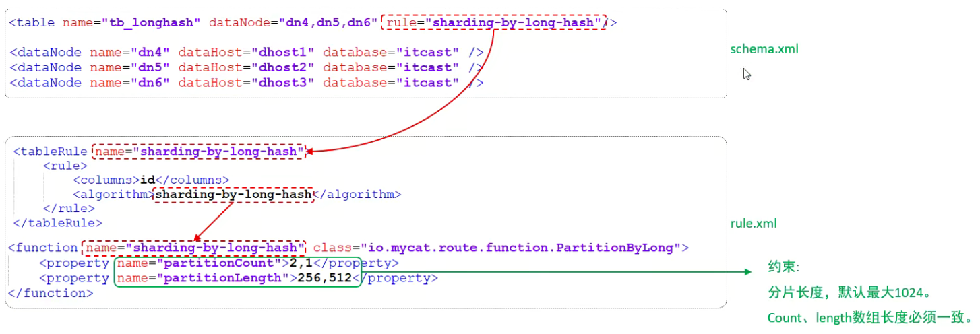The image size is (980, 334).
Task: Click the green arrowhead pointing to constraints
Action: tap(746, 272)
